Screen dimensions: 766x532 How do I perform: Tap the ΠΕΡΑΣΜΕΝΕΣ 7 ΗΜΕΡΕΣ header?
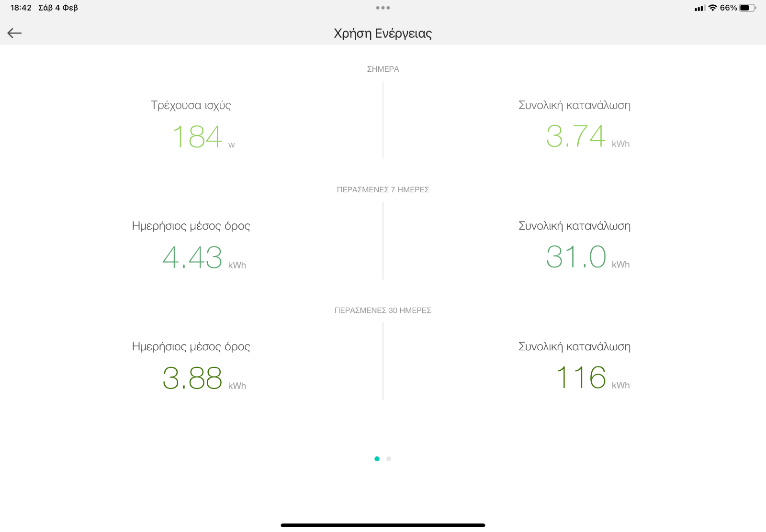383,189
